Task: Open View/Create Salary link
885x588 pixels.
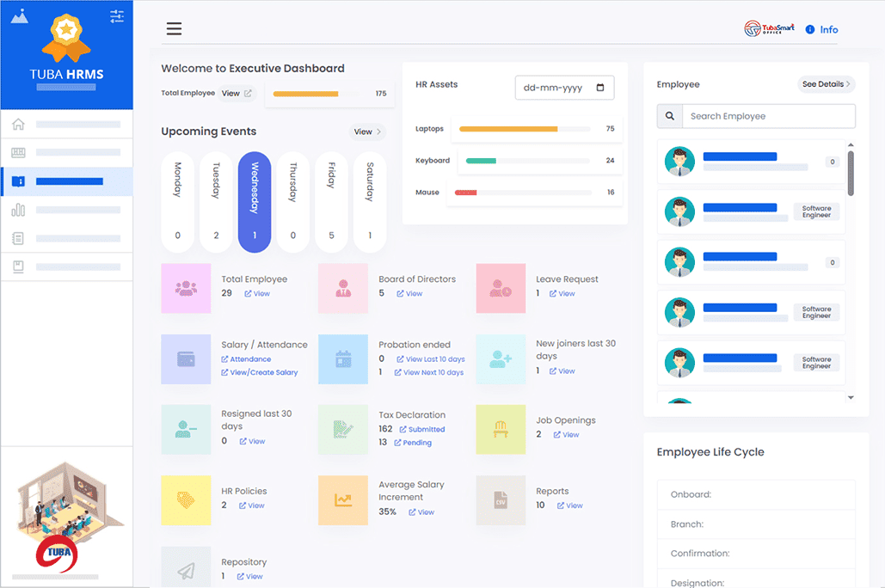Action: 260,372
